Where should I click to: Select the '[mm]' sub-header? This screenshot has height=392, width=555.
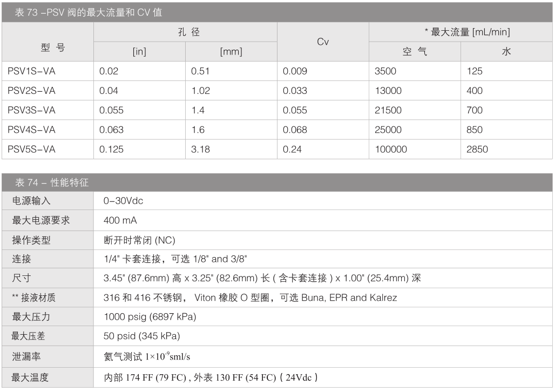[x=231, y=52]
